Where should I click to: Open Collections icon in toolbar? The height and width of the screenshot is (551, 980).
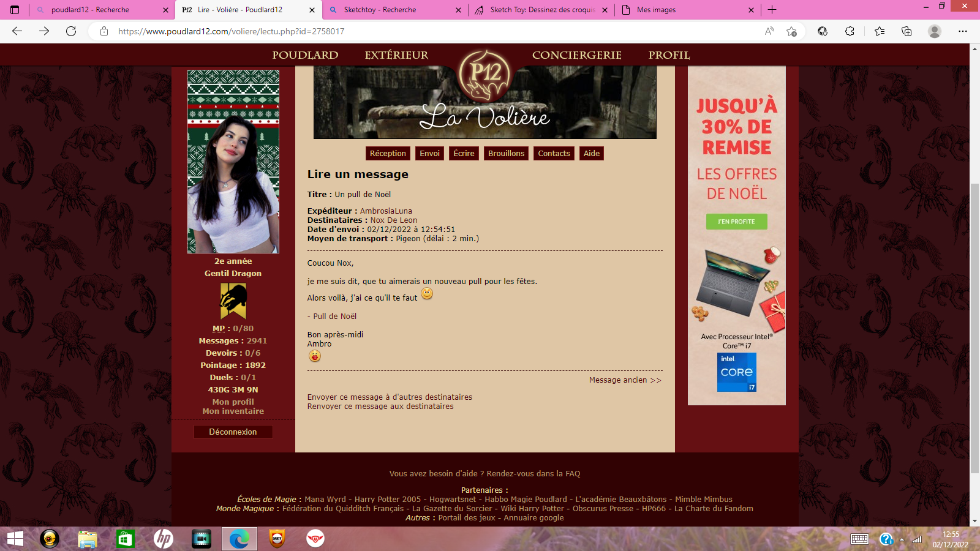pos(907,31)
